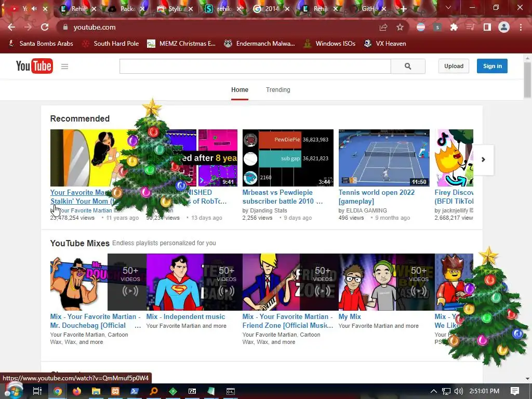Open the Chrome profile avatar
Screen dimensions: 532x399
pyautogui.click(x=504, y=27)
